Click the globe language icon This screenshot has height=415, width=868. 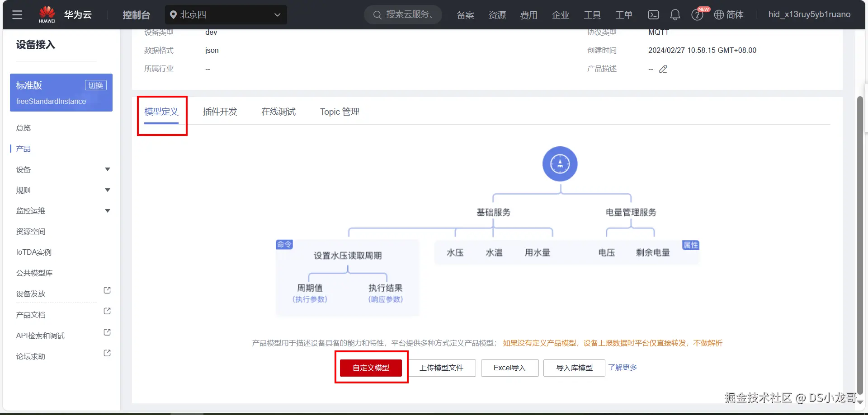(719, 15)
